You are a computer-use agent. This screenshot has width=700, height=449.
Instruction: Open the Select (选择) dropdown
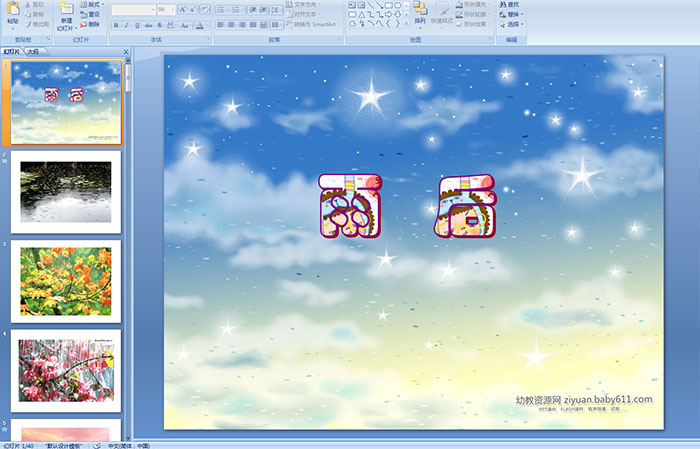[511, 24]
